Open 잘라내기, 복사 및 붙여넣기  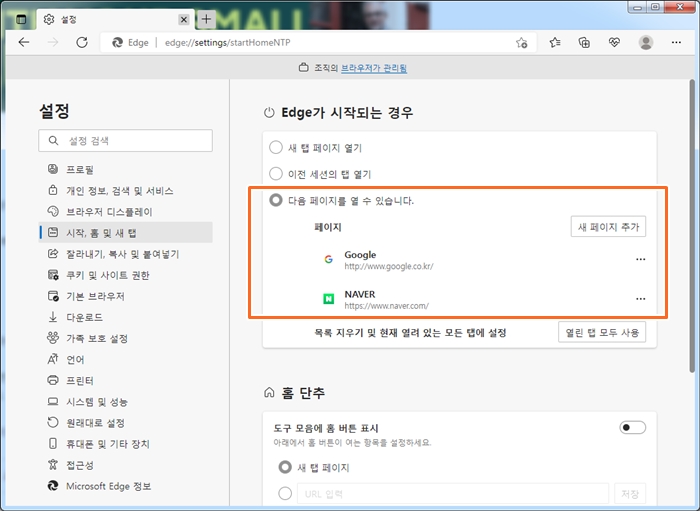[125, 254]
